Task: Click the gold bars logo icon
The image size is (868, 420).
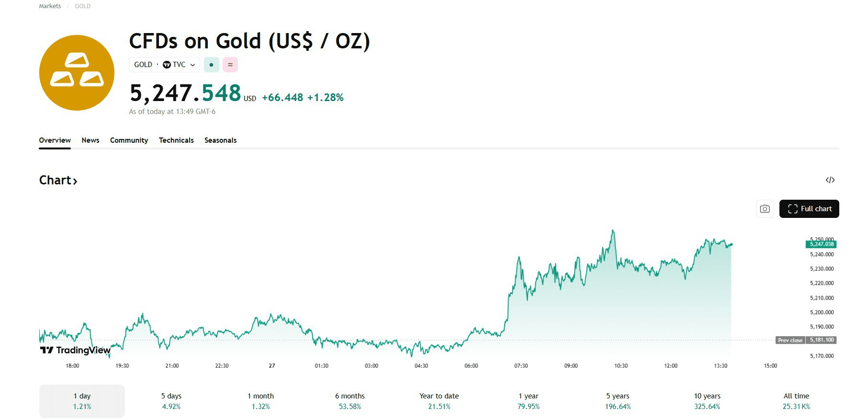Action: pyautogui.click(x=77, y=73)
